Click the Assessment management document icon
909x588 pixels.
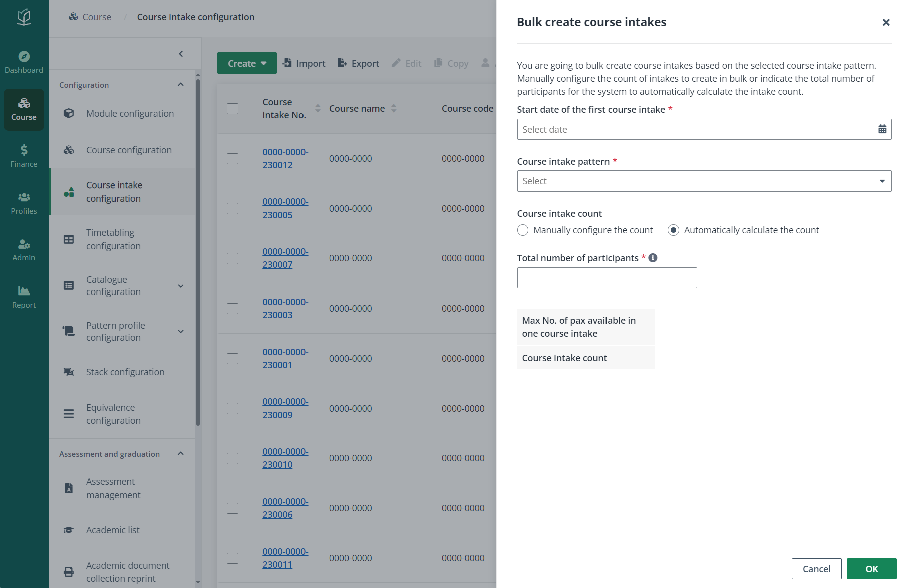point(69,488)
